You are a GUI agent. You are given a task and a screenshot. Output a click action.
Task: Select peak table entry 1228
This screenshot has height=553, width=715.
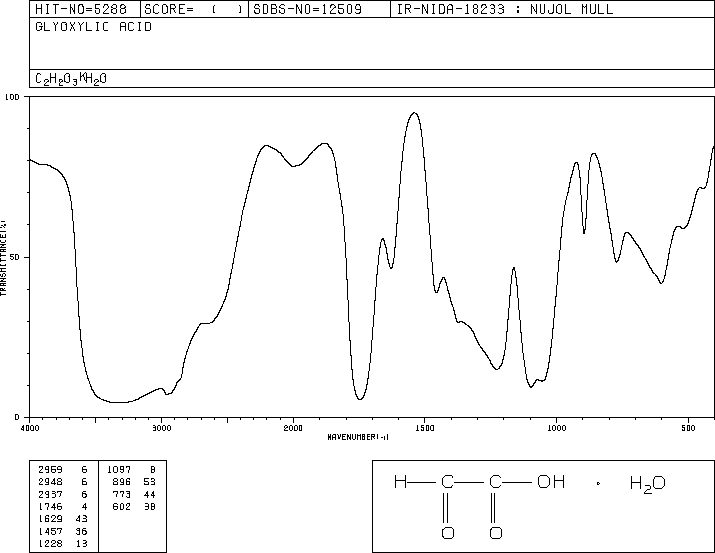63,543
